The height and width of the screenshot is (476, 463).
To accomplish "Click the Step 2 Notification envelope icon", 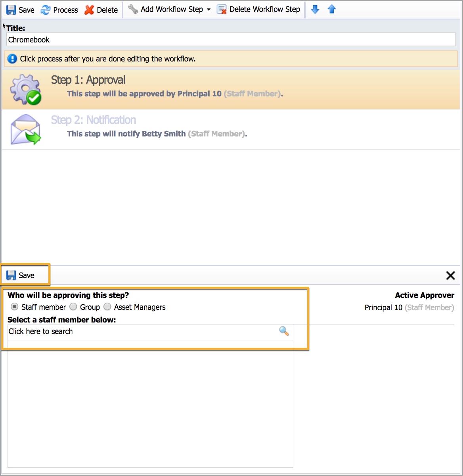I will click(26, 129).
